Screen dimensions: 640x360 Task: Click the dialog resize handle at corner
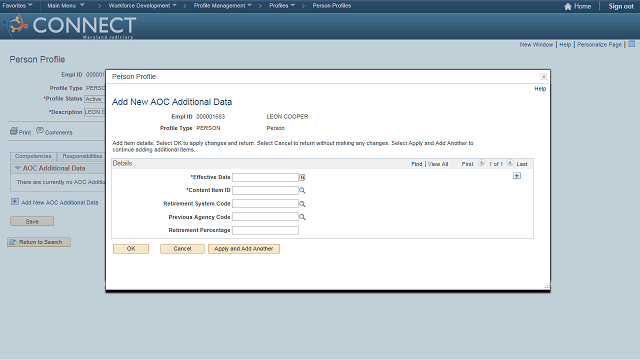[x=547, y=287]
